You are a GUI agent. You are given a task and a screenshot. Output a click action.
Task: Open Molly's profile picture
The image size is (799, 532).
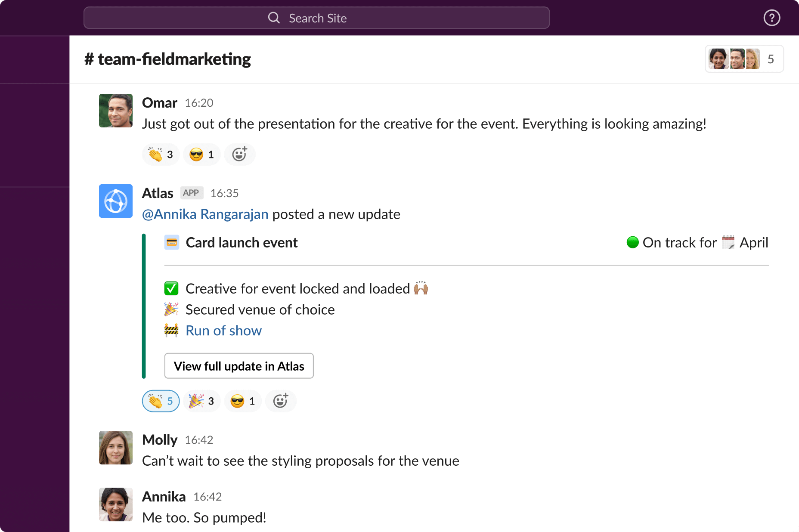click(x=115, y=448)
